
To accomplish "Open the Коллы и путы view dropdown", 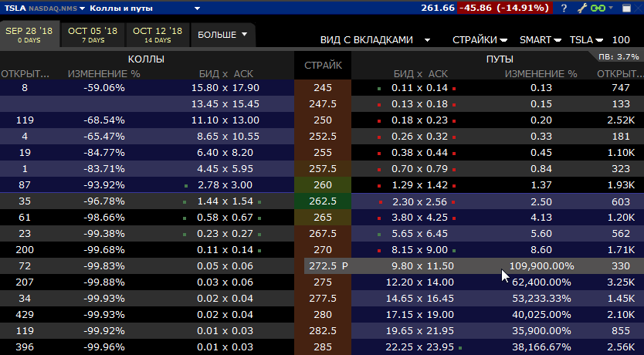I will [197, 8].
